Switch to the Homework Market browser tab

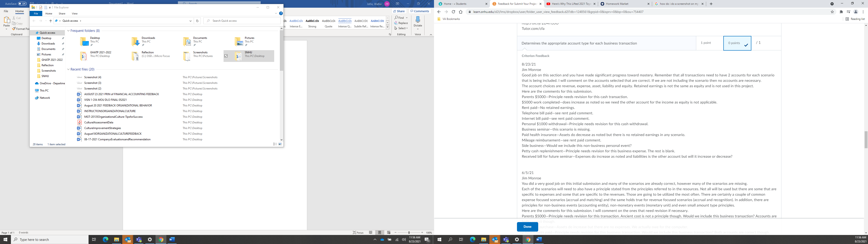625,4
